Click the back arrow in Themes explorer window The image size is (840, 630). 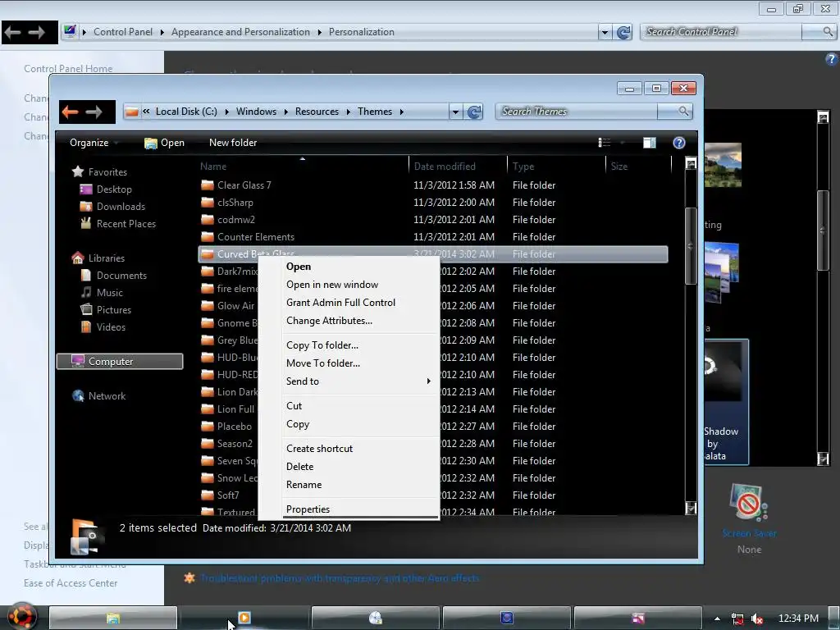pyautogui.click(x=71, y=112)
